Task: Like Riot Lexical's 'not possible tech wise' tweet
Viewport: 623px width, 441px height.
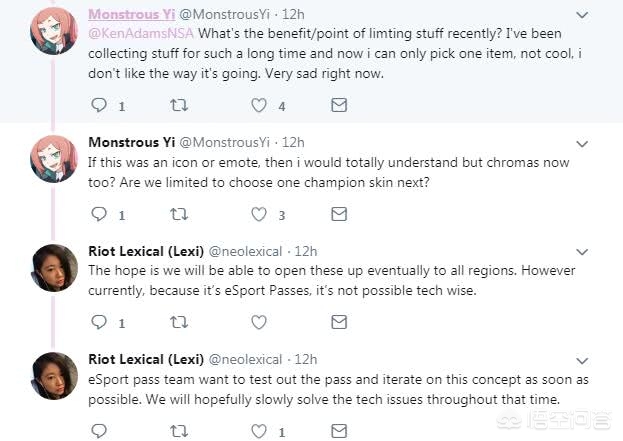Action: (x=259, y=323)
